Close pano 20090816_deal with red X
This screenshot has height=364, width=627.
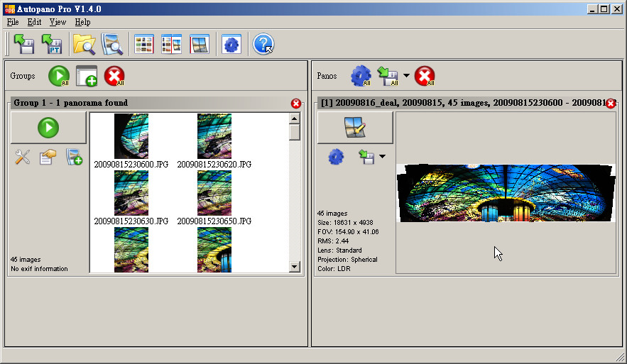(611, 104)
